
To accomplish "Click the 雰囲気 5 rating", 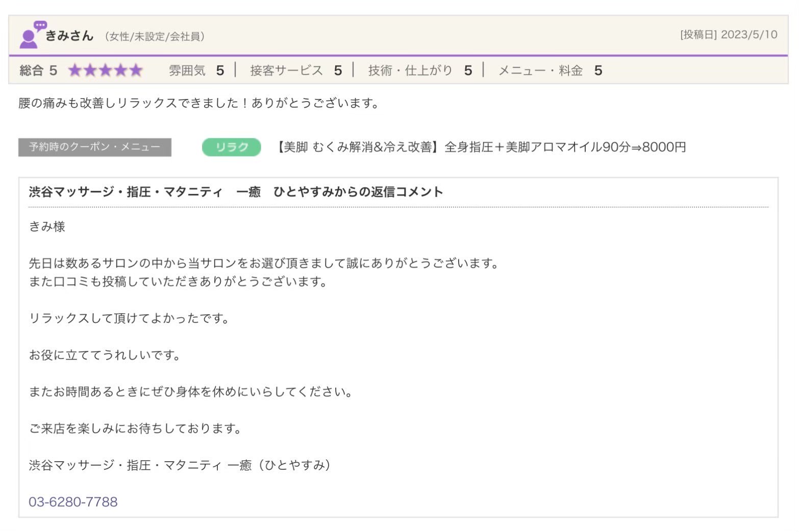I will (x=196, y=70).
